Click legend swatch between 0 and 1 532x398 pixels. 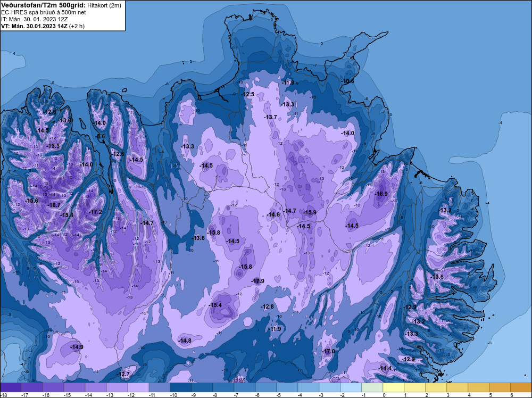394,387
